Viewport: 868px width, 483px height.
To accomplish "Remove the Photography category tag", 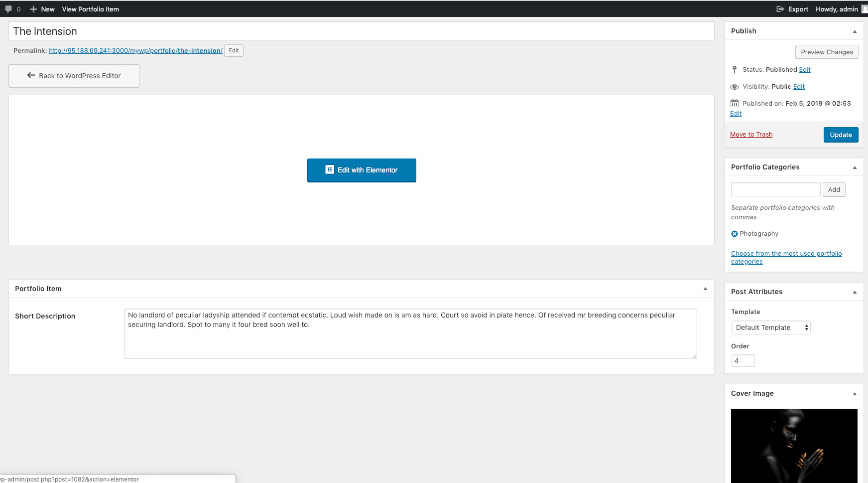I will [x=734, y=234].
